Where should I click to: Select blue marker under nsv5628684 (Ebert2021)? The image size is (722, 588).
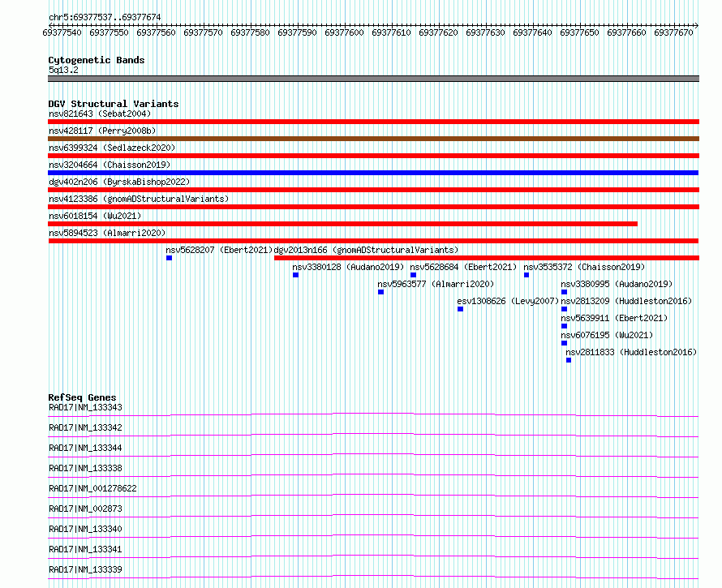pyautogui.click(x=413, y=275)
